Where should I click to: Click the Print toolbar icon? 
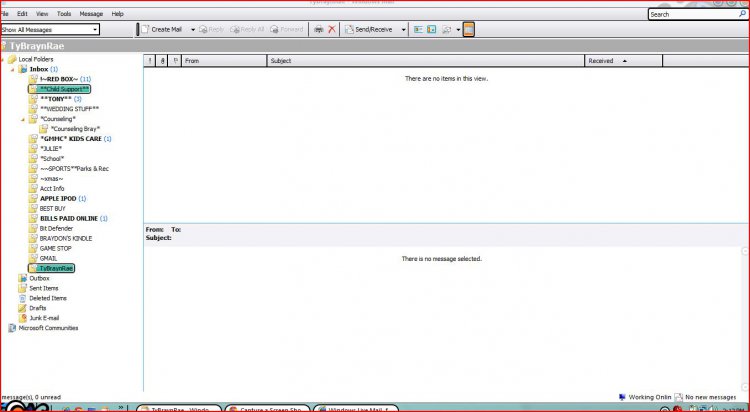click(x=319, y=30)
